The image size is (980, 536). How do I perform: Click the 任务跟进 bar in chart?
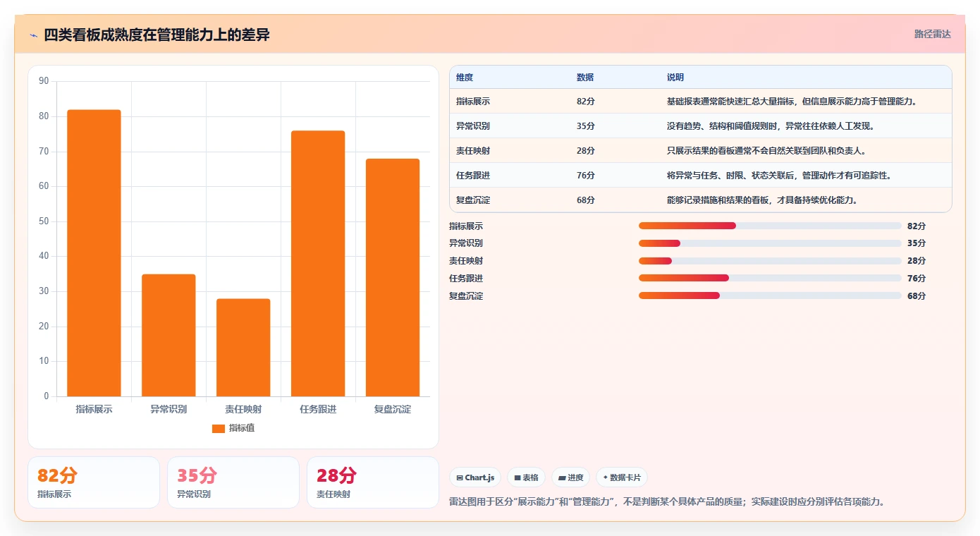(x=318, y=264)
